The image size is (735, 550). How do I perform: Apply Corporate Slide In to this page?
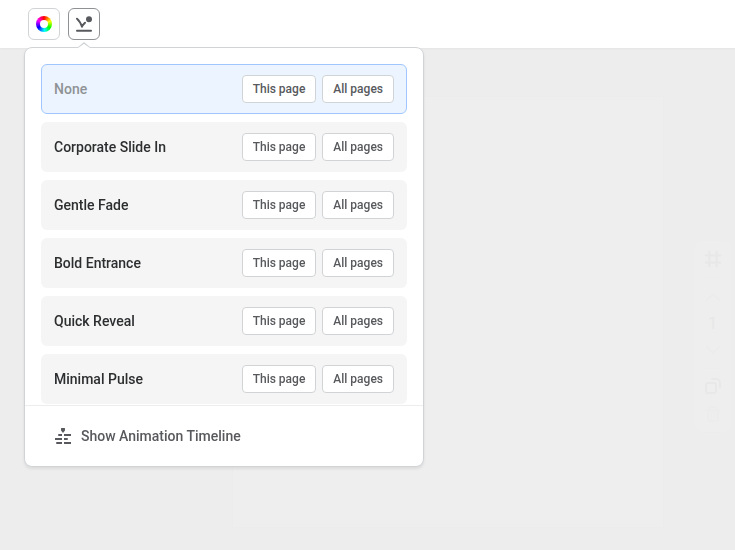(279, 147)
